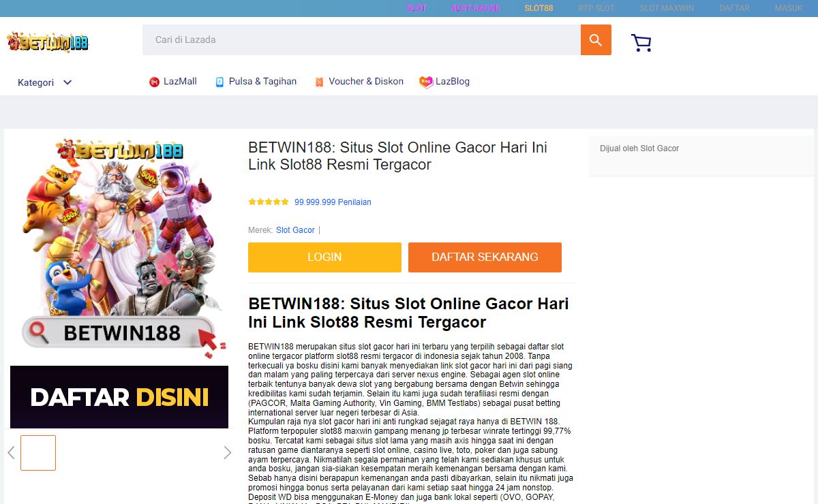Click the yellow LOGIN button

[x=324, y=257]
